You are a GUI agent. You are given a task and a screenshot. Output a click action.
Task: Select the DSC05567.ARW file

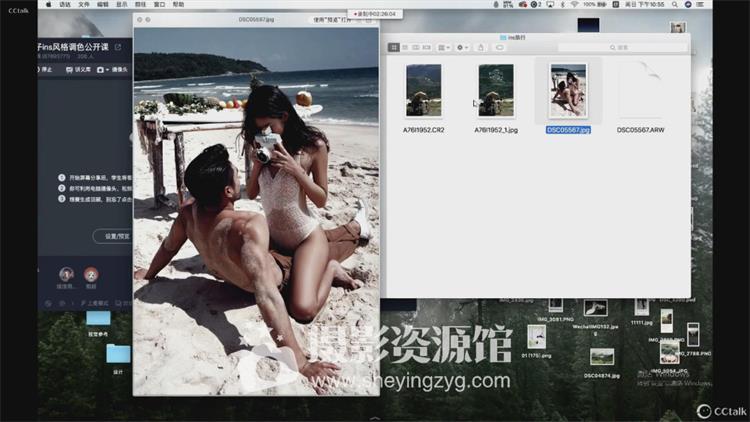[x=640, y=91]
